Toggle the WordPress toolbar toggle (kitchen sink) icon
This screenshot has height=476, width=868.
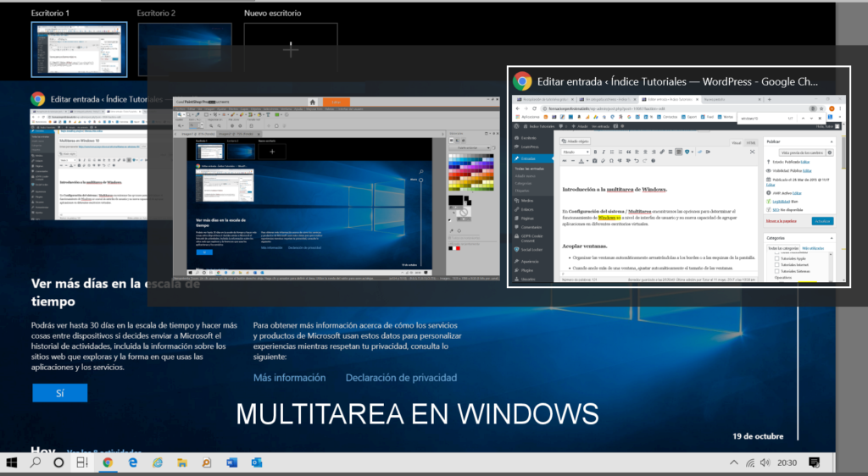click(x=679, y=152)
